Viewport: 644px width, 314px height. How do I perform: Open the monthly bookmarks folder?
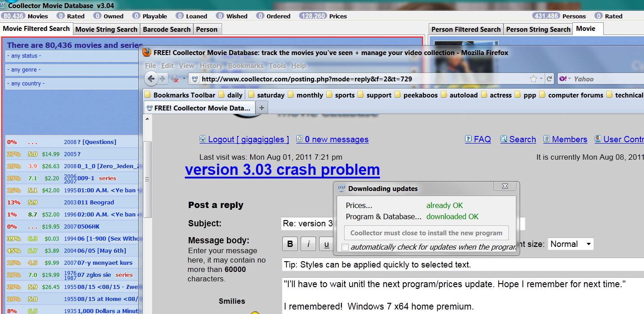click(305, 95)
